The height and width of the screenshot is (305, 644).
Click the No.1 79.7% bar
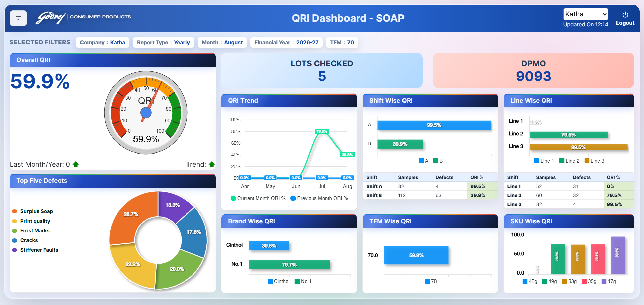[289, 265]
